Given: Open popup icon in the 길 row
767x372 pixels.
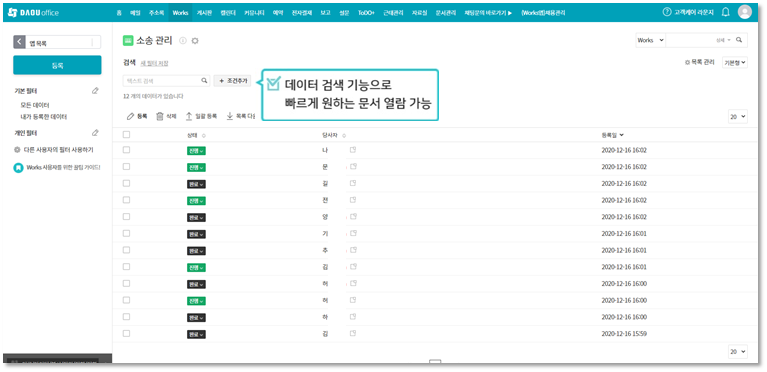Looking at the screenshot, I should tap(353, 184).
